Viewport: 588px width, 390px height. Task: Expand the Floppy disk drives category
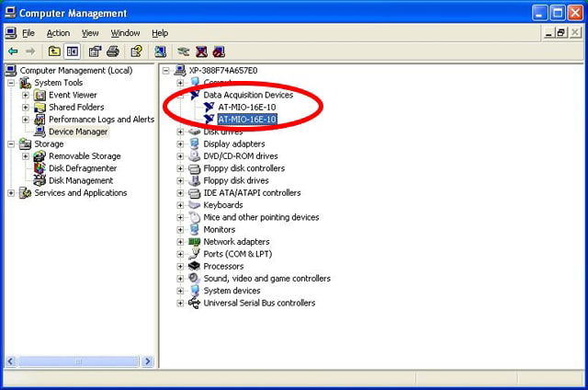pos(180,181)
